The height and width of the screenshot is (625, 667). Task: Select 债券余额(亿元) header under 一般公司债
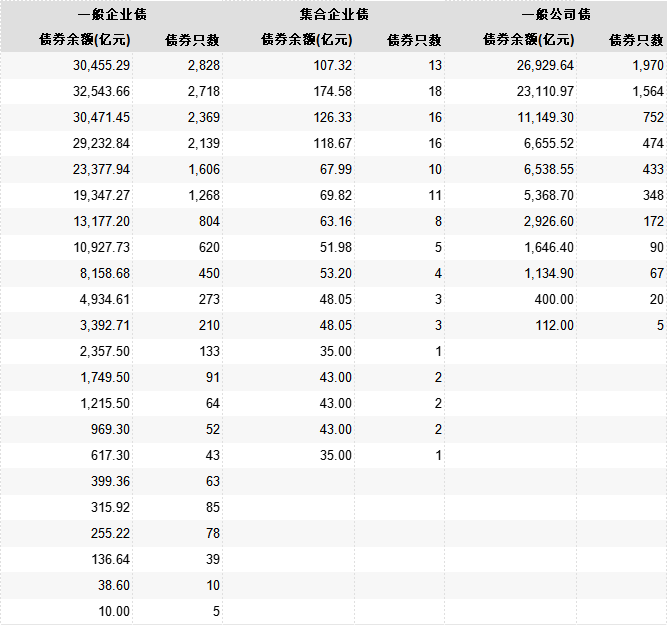529,40
